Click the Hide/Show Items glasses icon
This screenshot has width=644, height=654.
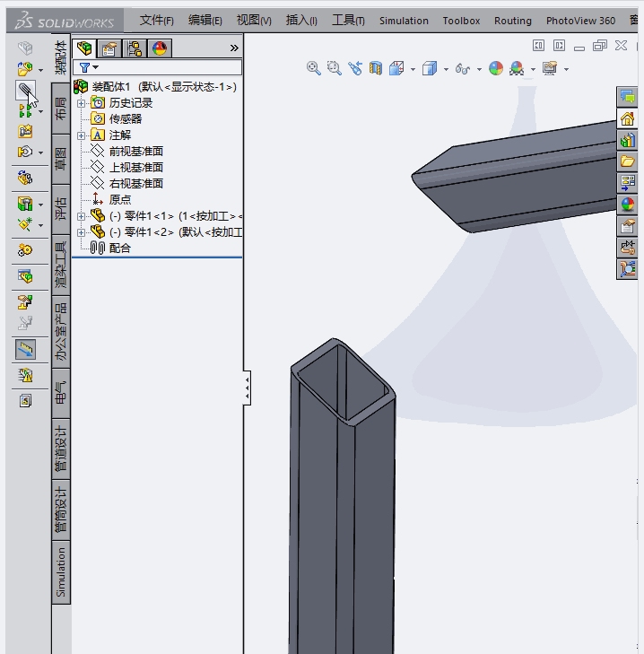tap(463, 68)
